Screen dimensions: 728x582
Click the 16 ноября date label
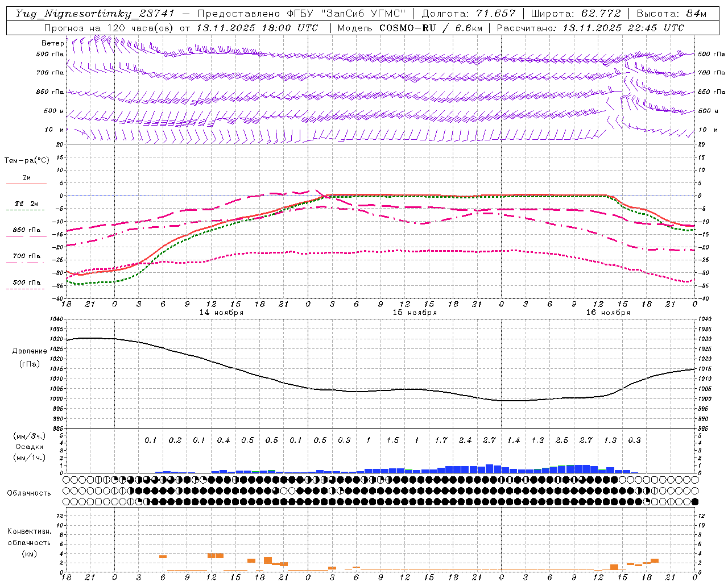[x=608, y=313]
